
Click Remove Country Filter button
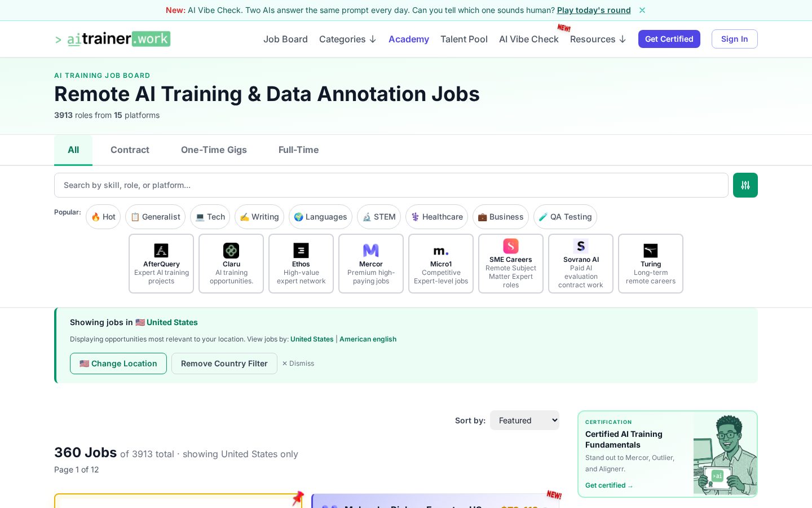coord(224,364)
